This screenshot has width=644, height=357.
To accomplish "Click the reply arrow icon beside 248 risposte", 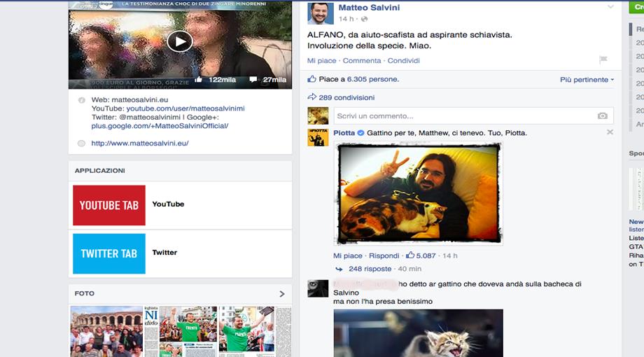I will tap(339, 269).
